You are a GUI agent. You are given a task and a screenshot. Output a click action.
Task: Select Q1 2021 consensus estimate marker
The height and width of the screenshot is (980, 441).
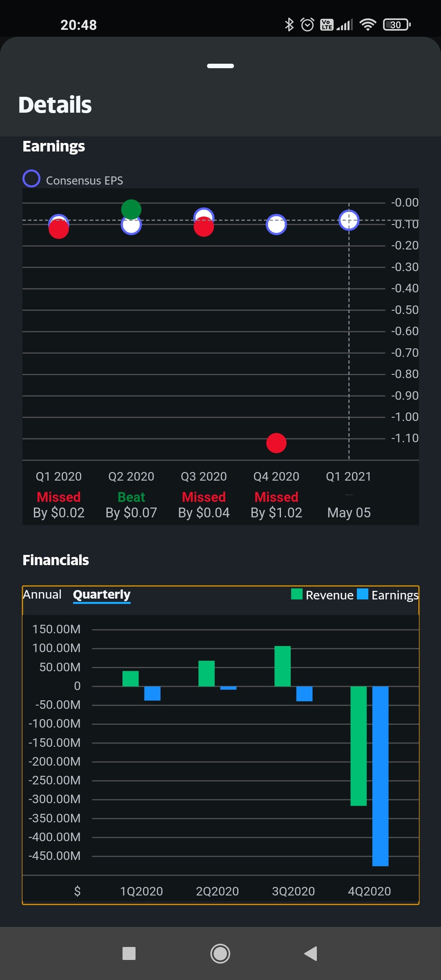pos(349,220)
